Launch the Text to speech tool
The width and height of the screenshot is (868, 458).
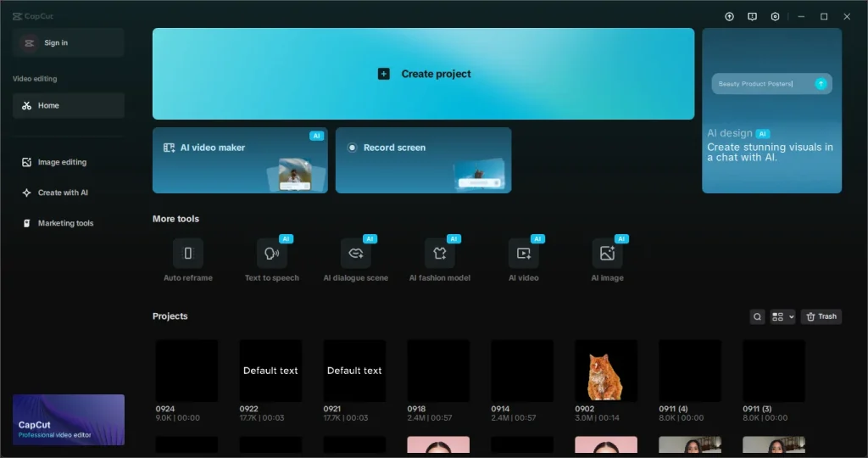271,254
